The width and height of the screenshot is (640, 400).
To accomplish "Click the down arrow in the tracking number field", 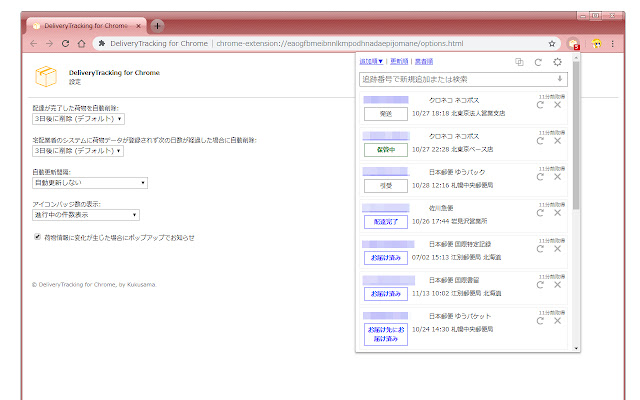I will point(560,79).
